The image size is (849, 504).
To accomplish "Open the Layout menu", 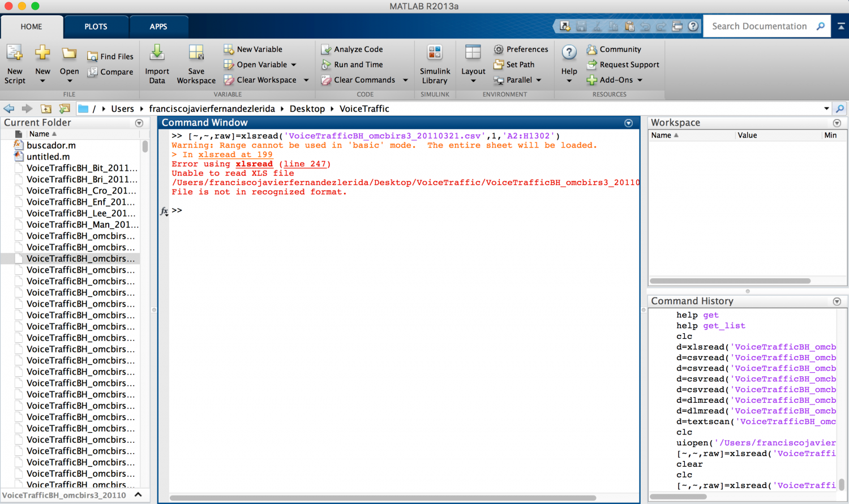I will pyautogui.click(x=473, y=64).
